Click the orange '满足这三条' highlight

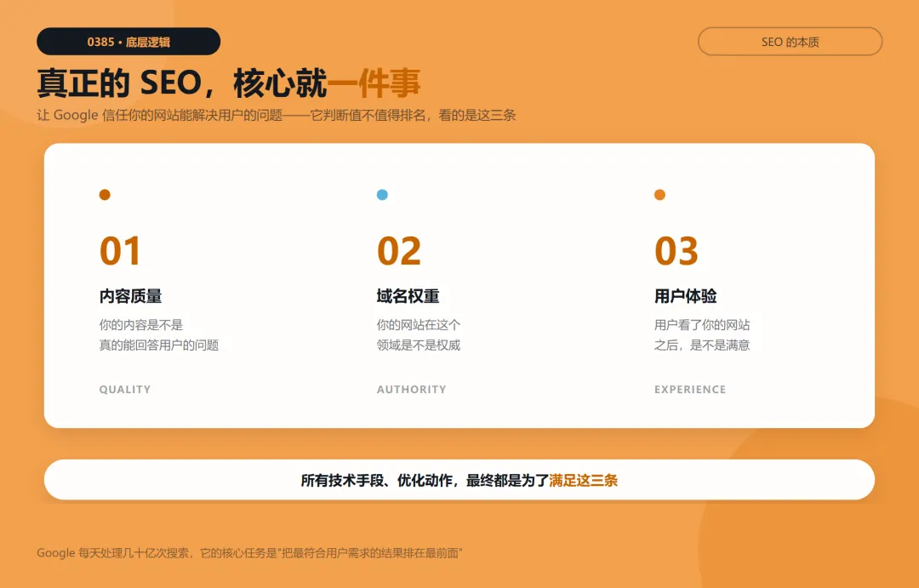coord(583,481)
